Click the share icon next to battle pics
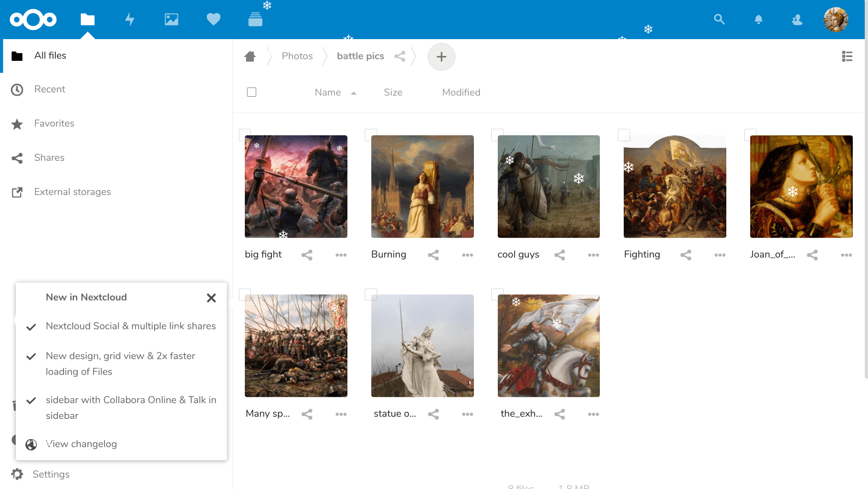868x489 pixels. coord(400,56)
